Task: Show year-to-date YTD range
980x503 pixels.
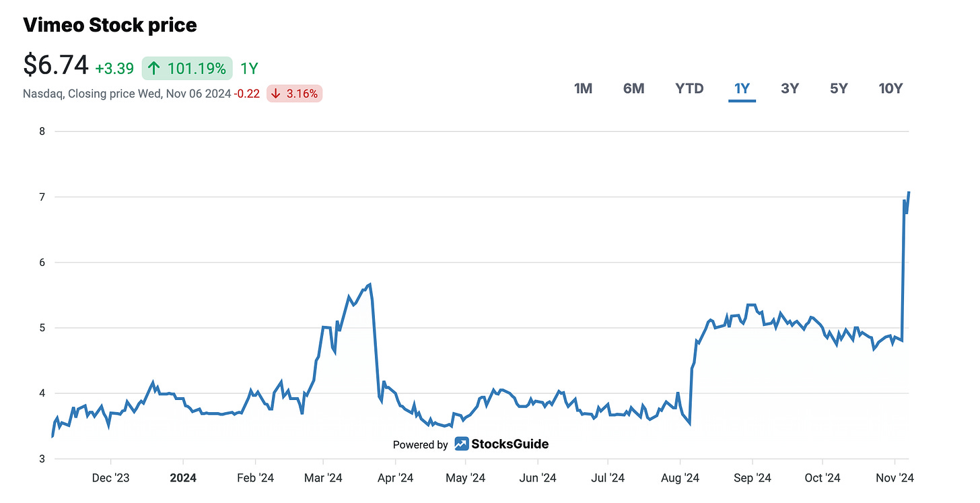Action: pos(689,88)
